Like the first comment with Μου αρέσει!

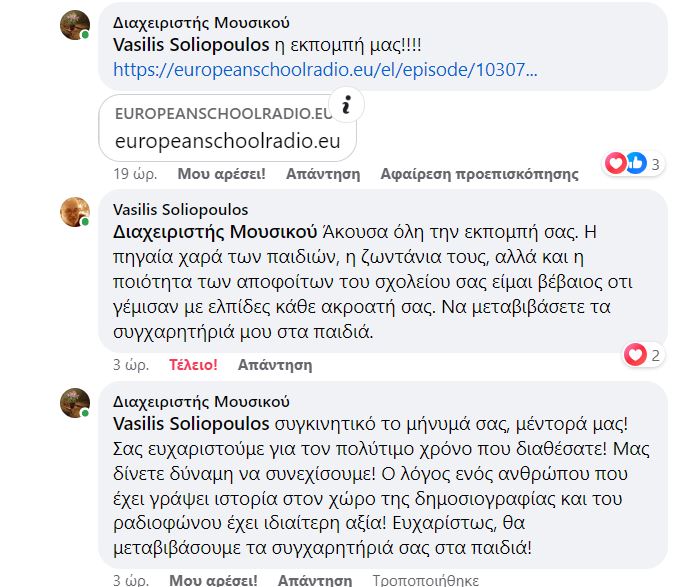tap(221, 174)
